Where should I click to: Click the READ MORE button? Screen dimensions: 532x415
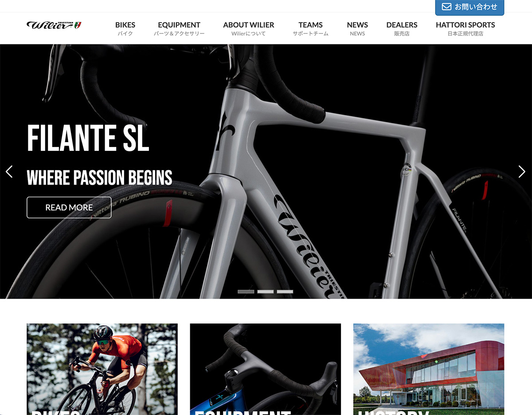click(x=69, y=207)
